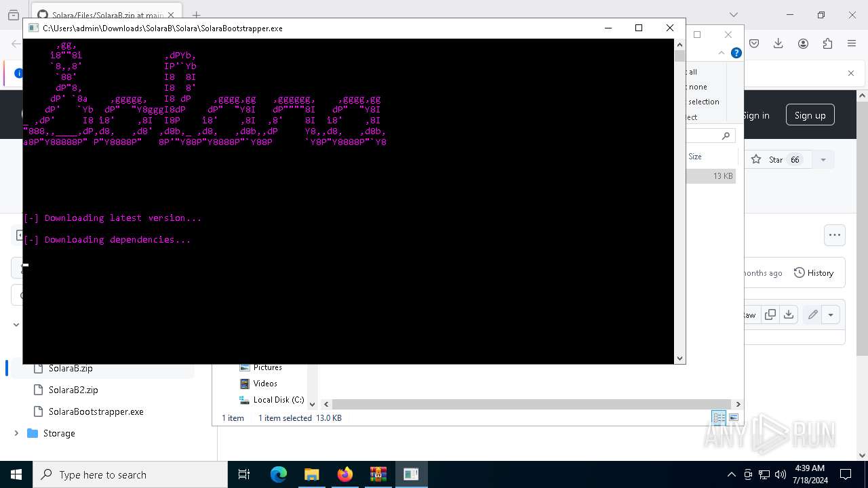Open the Firefox account icon
This screenshot has width=868, height=488.
pyautogui.click(x=803, y=43)
